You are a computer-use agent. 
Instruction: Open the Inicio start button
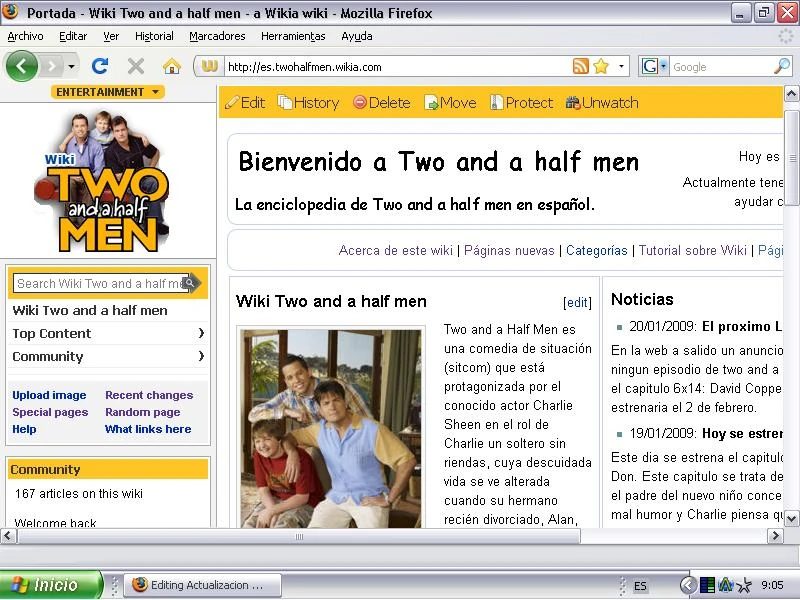tap(51, 585)
